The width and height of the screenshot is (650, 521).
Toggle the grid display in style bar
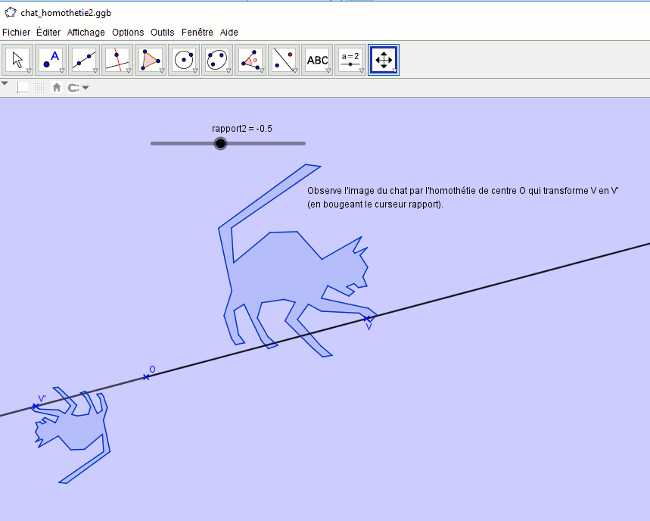[x=39, y=87]
